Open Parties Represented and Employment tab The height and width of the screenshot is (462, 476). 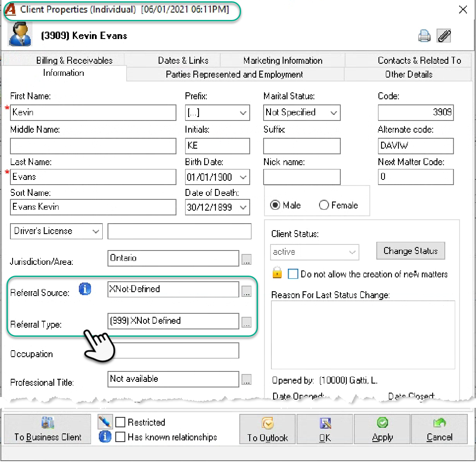[x=235, y=75]
